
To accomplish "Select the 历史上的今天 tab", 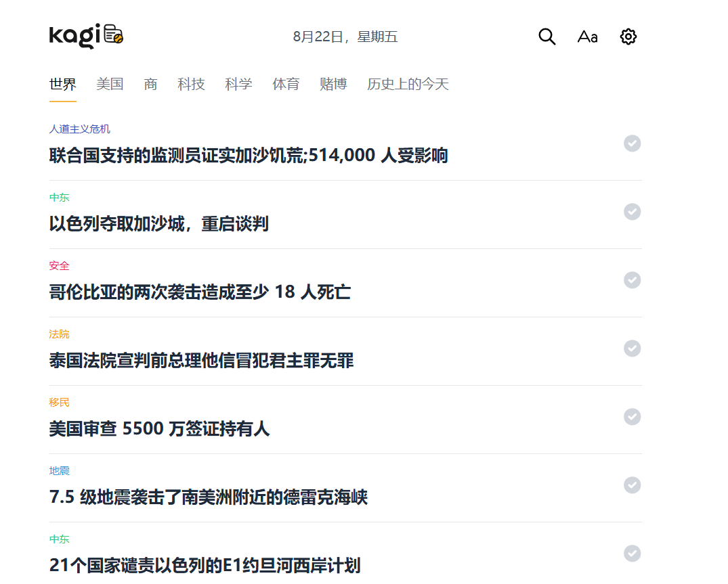I will point(408,84).
